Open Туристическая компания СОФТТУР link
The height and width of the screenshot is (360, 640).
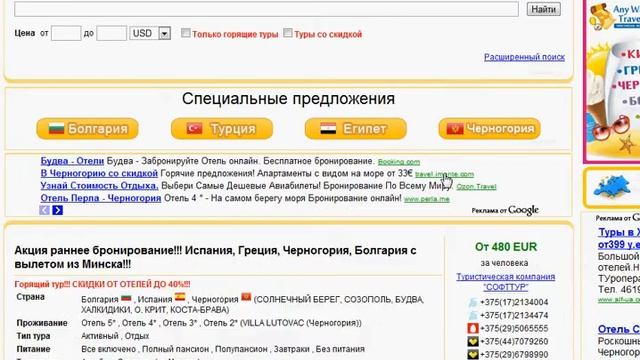(x=505, y=282)
